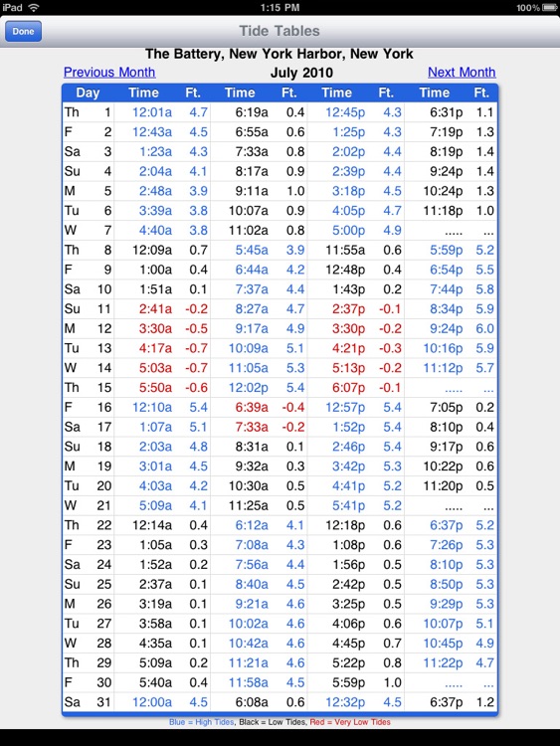Select the 10:24p low tide on M 5
Screen dimensions: 560x746
443,191
